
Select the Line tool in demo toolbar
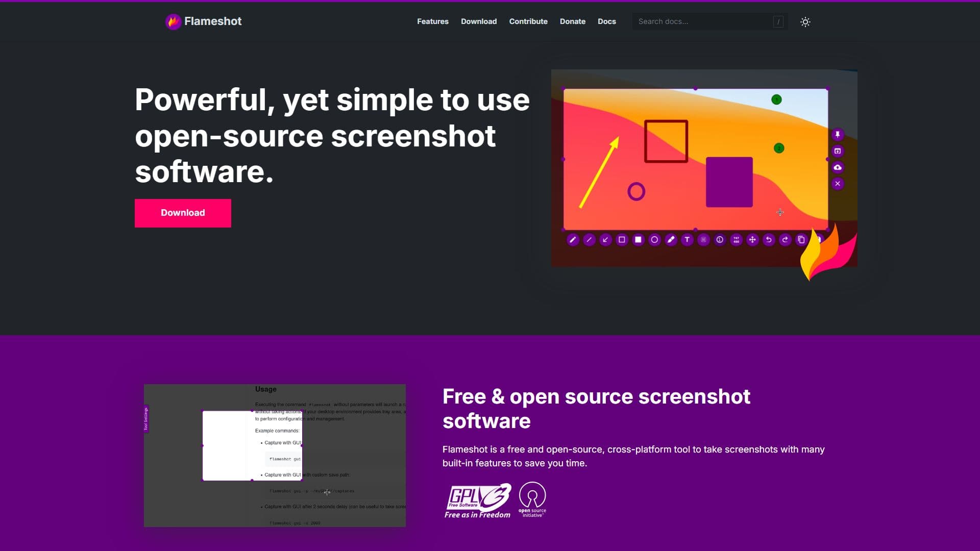point(589,240)
